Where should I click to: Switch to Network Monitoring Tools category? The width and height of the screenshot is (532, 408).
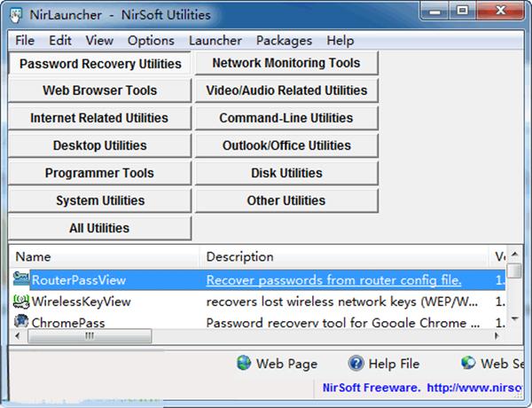coord(286,63)
